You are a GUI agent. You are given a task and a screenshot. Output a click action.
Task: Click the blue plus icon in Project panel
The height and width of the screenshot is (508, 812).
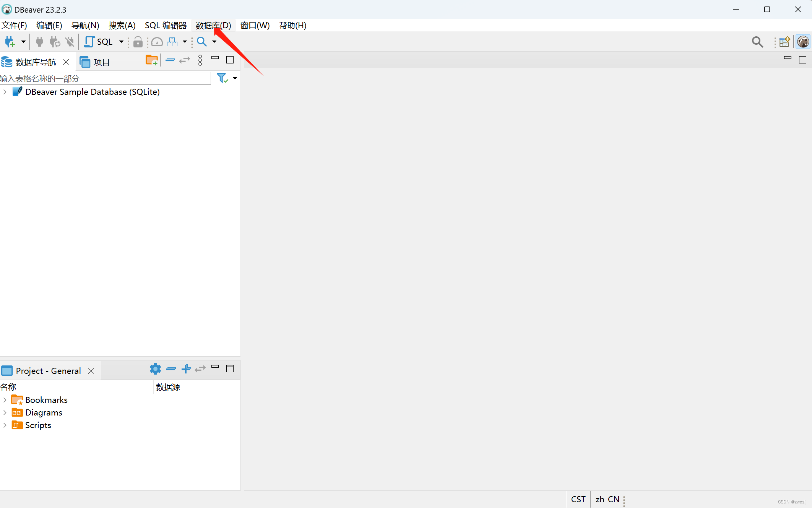pos(186,369)
